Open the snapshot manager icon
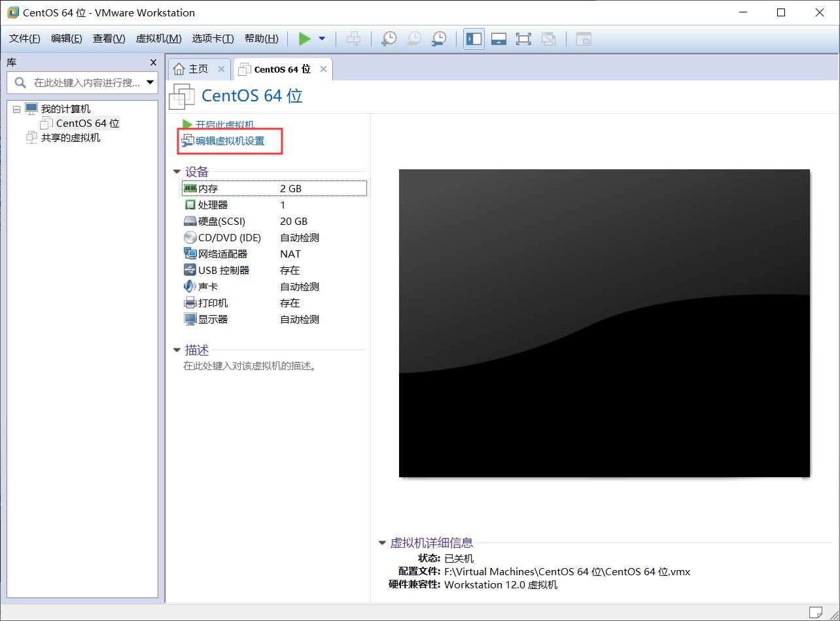 (439, 39)
